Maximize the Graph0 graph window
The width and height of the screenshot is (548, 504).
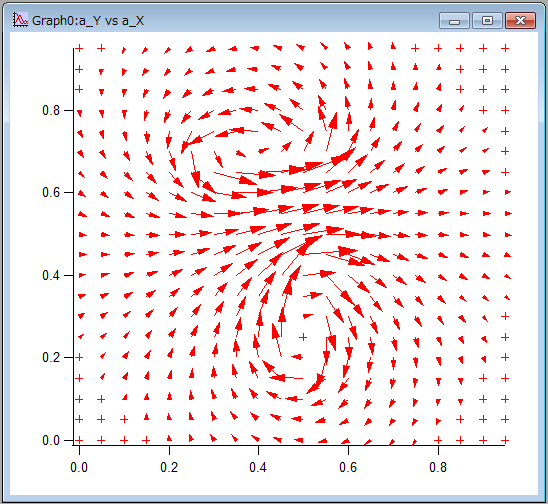pyautogui.click(x=487, y=21)
